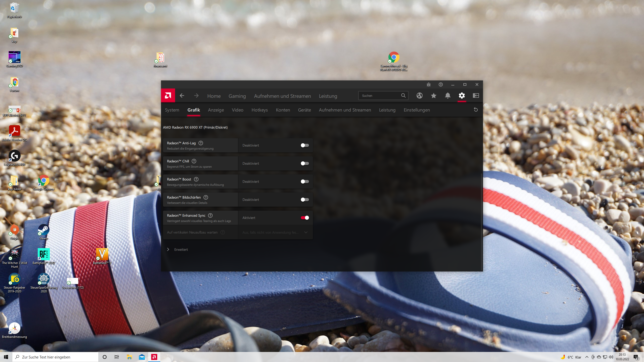
Task: Open favorites star icon
Action: 433,96
